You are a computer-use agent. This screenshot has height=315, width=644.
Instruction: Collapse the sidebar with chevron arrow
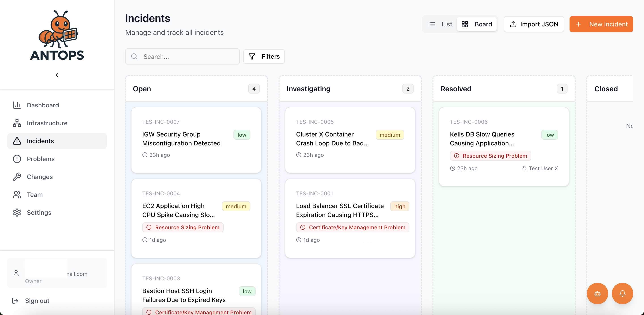57,75
